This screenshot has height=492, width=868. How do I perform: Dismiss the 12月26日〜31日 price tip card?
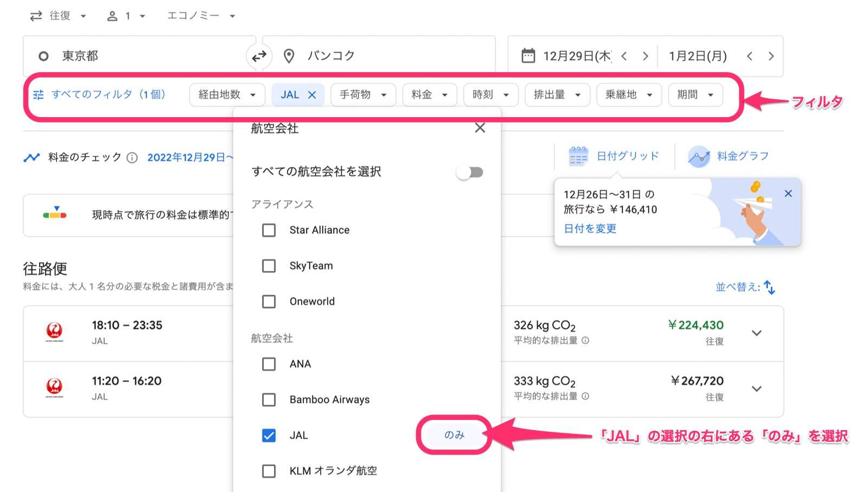788,194
